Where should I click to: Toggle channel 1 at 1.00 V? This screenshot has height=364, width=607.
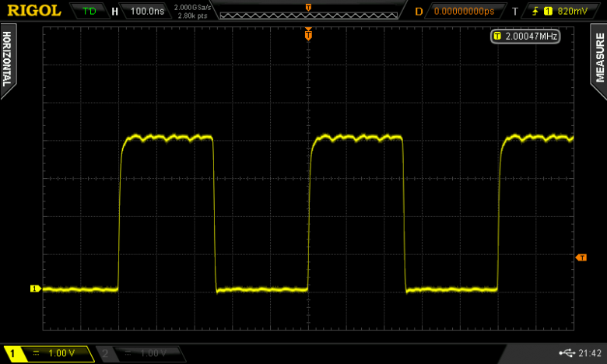47,353
